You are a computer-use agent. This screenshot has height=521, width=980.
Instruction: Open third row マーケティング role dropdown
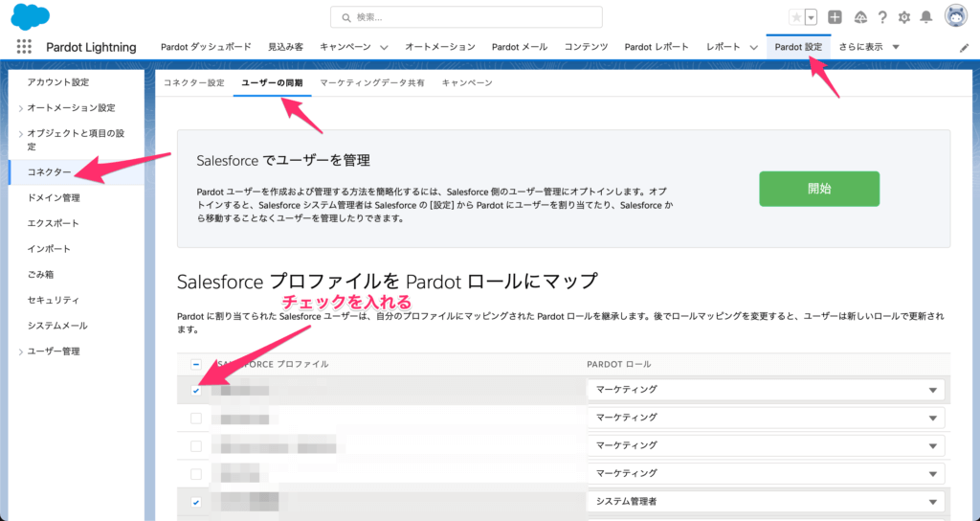[x=766, y=445]
